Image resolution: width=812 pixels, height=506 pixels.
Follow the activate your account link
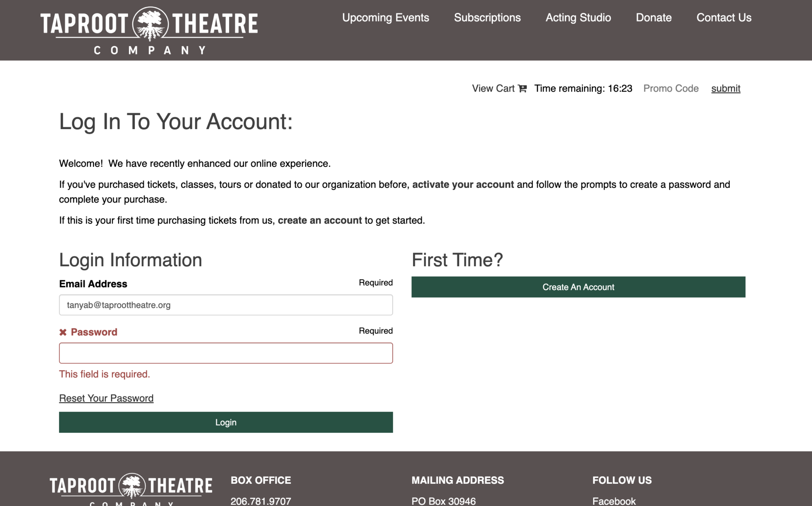click(463, 185)
